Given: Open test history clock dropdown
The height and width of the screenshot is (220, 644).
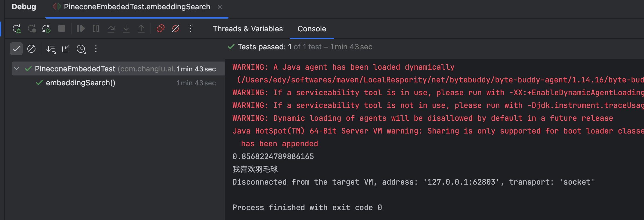Looking at the screenshot, I should [x=81, y=49].
